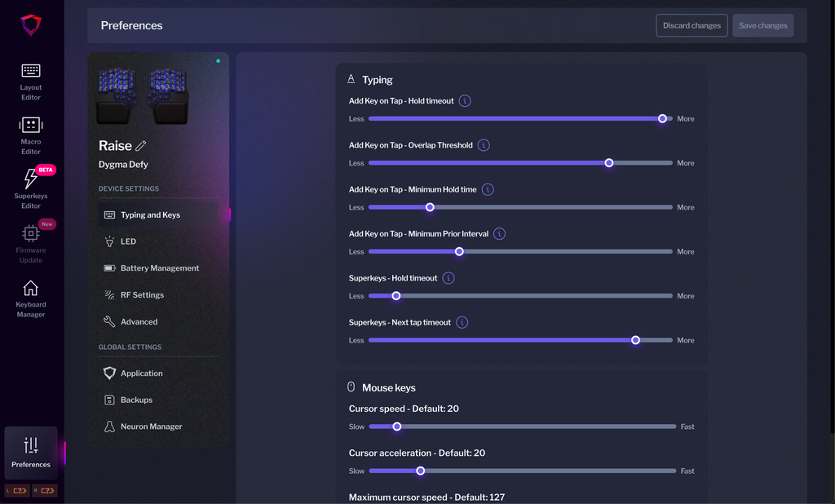
Task: Show info for Add Key on Tap Hold timeout
Action: coord(465,101)
